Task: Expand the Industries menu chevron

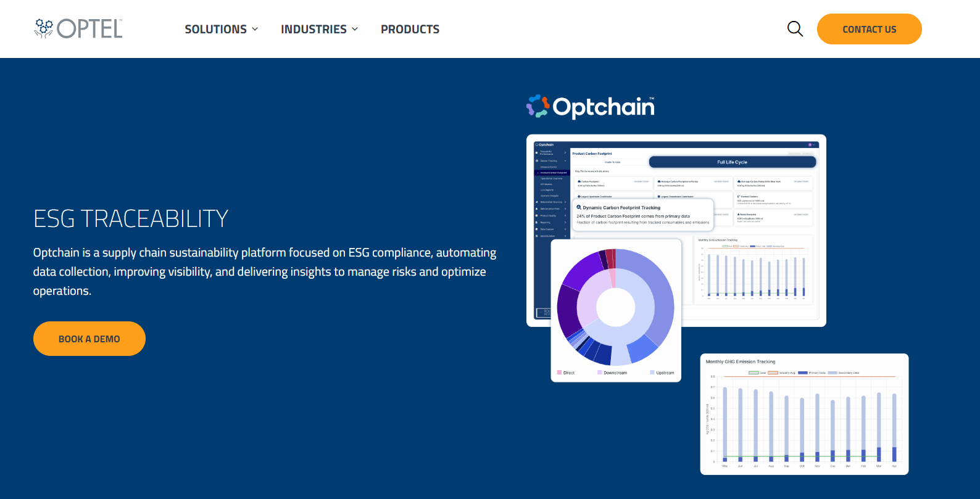Action: click(x=355, y=29)
